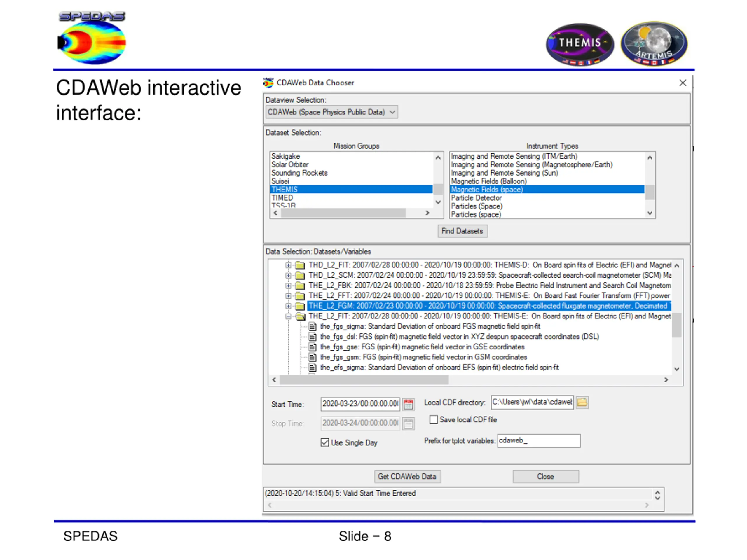
Task: Select THEMIS in Mission Groups
Action: tap(352, 189)
